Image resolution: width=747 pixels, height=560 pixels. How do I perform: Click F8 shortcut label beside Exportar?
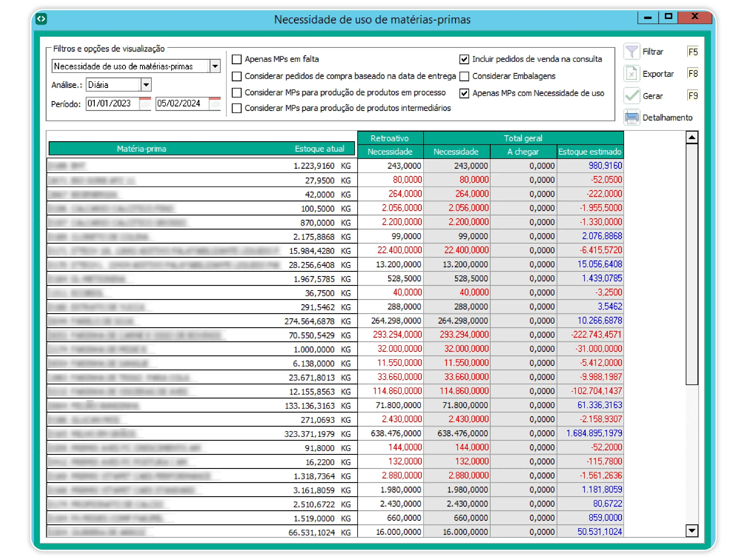693,74
